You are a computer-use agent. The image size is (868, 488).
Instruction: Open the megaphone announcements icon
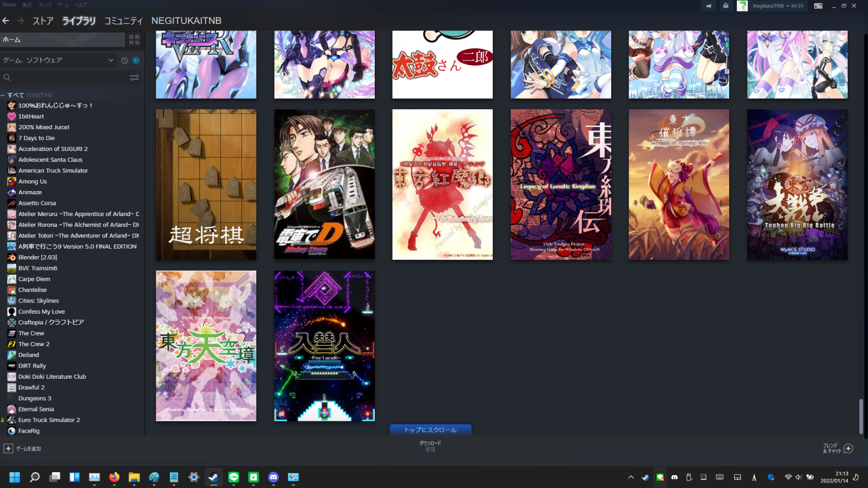tap(709, 6)
